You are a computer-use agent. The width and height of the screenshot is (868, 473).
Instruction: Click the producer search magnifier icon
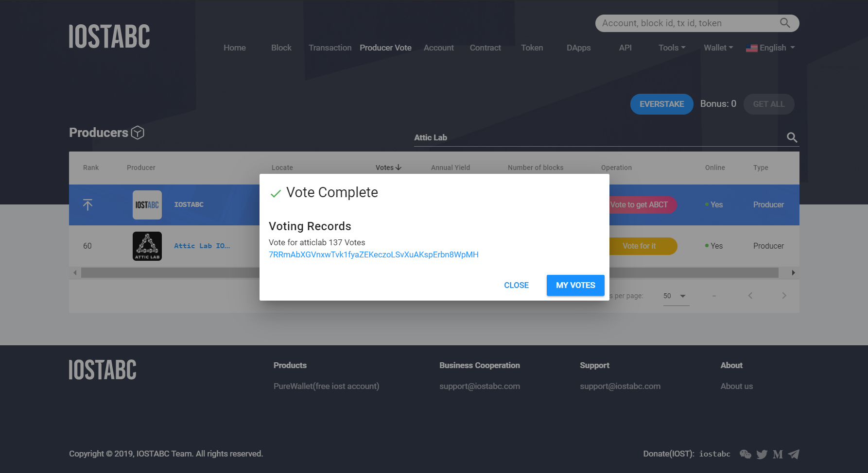[792, 137]
